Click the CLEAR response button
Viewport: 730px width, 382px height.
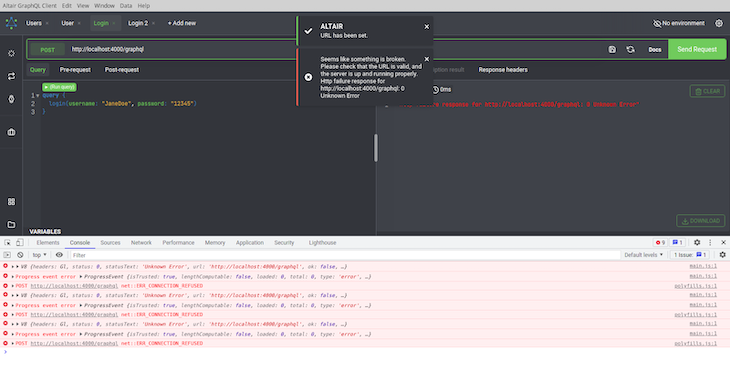[707, 91]
